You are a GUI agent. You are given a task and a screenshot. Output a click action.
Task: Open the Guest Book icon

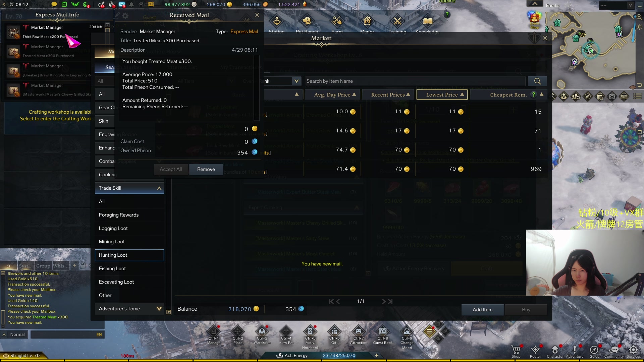pos(383,332)
